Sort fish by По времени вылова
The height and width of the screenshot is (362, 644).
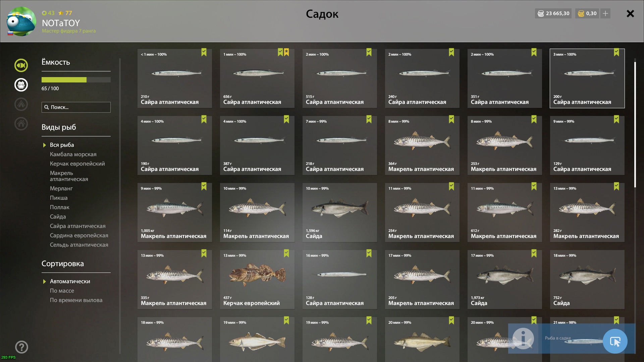[76, 300]
